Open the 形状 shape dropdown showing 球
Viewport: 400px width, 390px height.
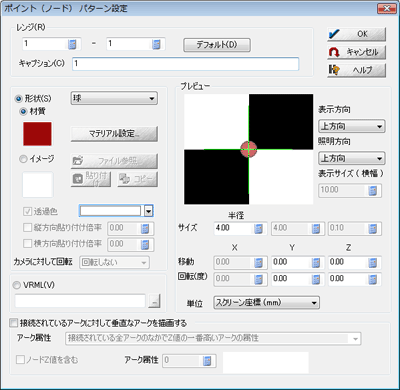click(x=114, y=99)
